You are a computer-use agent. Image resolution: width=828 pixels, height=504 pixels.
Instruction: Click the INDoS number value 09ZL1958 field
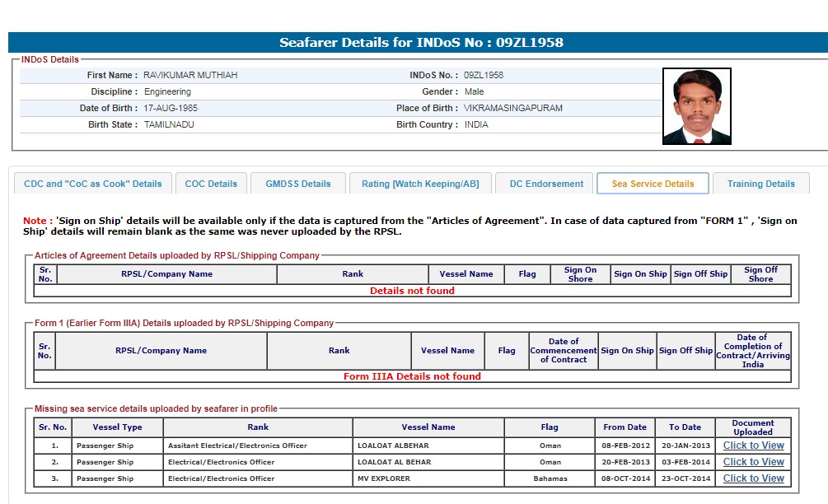[484, 75]
